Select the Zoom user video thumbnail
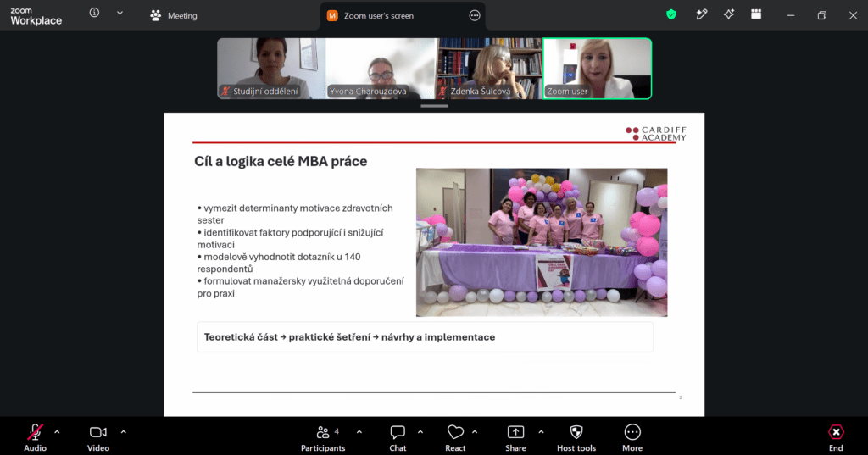Viewport: 868px width, 455px height. 598,69
